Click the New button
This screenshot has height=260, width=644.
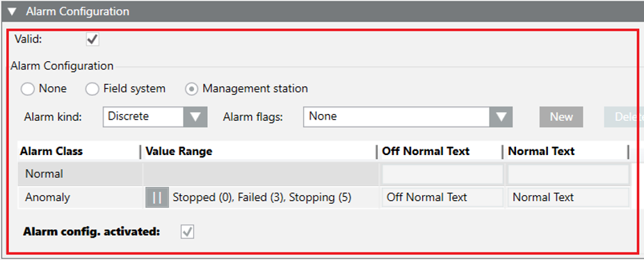click(561, 117)
